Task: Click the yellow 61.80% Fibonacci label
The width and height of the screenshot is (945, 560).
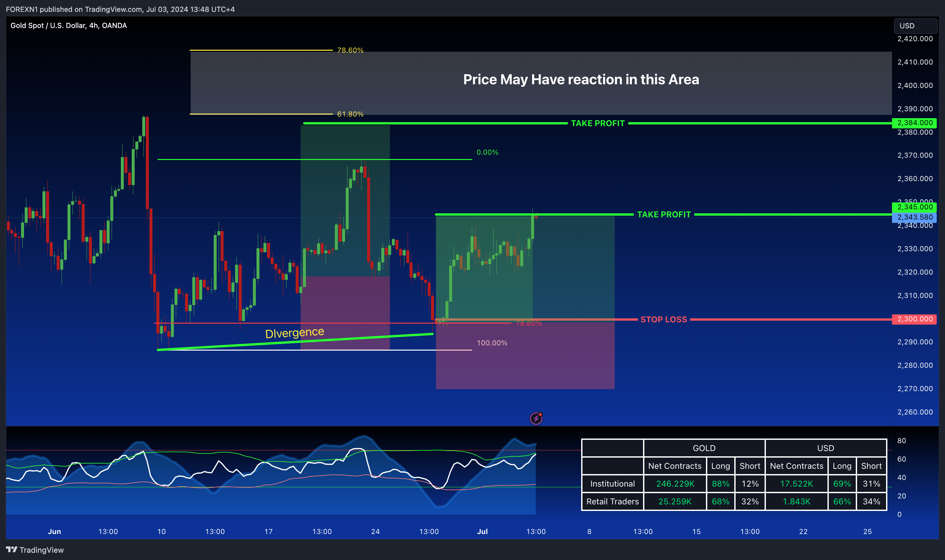Action: (x=350, y=114)
